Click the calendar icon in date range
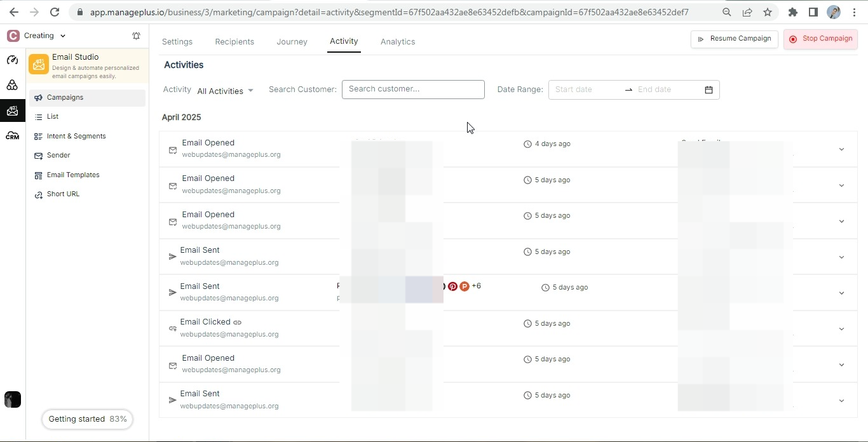This screenshot has width=868, height=442. click(709, 90)
